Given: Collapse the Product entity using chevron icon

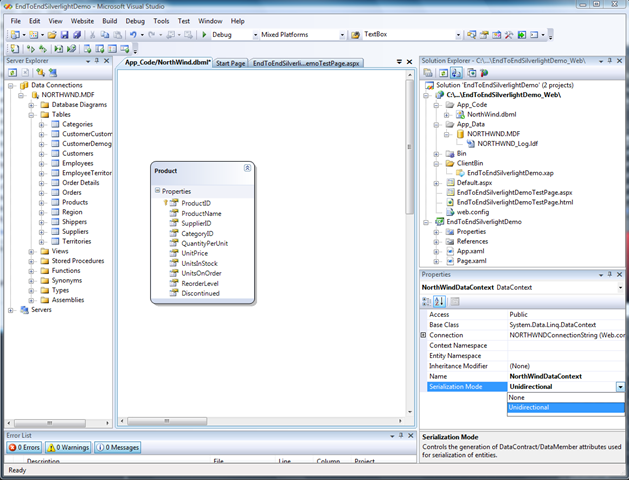Looking at the screenshot, I should tap(247, 168).
